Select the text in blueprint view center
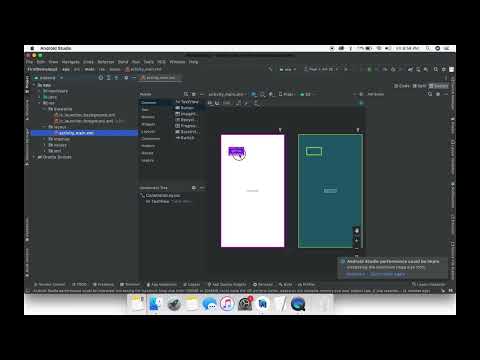 point(330,191)
